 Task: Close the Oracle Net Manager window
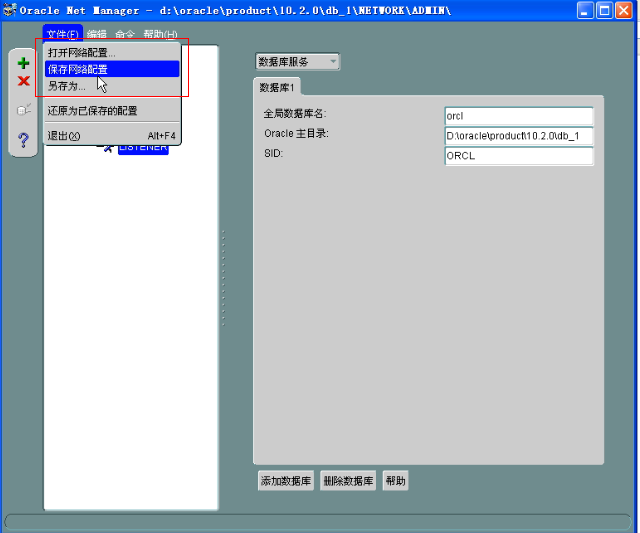tap(624, 10)
